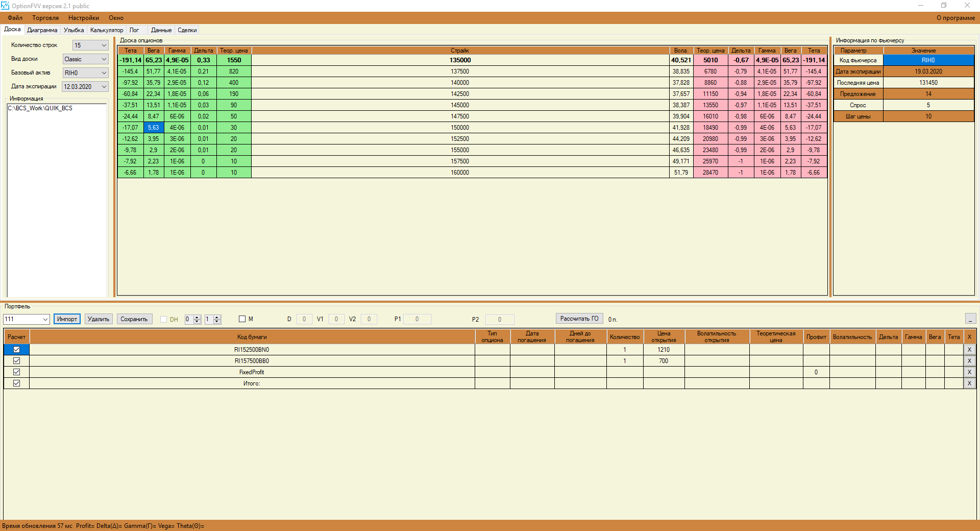Click path C:\BCS_Work\QUIK_BCS in info box
The width and height of the screenshot is (980, 531).
pyautogui.click(x=40, y=108)
